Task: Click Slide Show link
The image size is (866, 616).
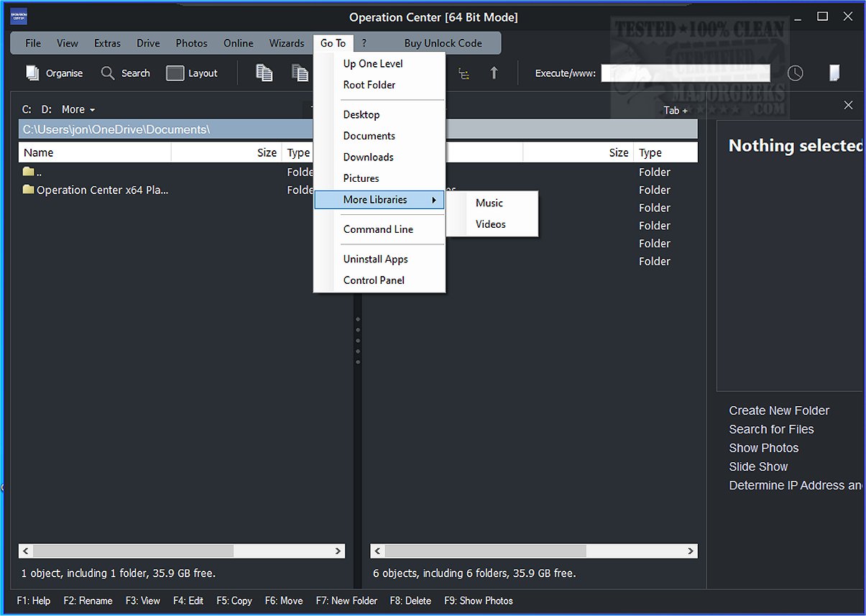Action: pyautogui.click(x=758, y=466)
